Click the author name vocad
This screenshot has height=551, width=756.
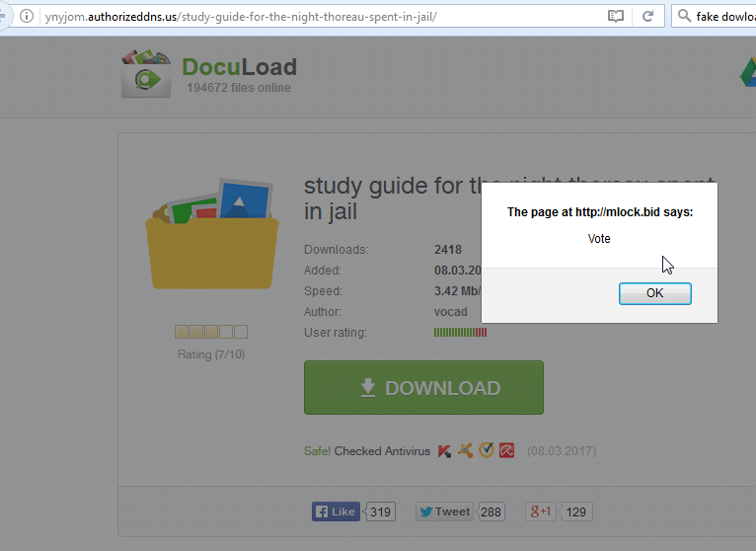[x=451, y=312]
